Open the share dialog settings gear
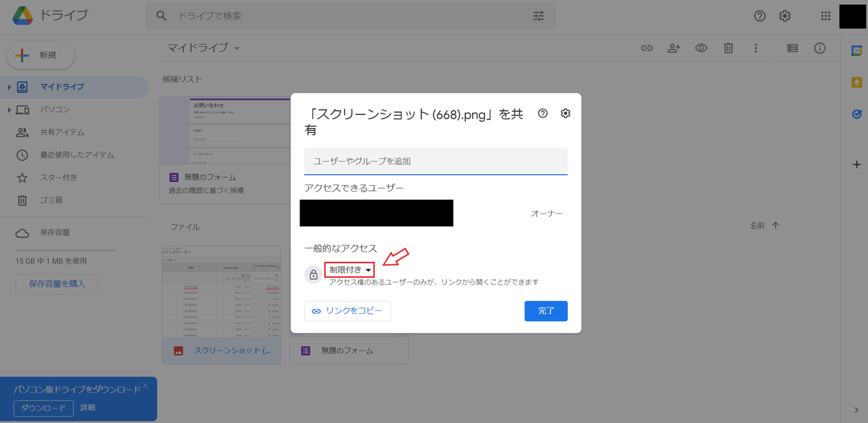This screenshot has height=423, width=868. pyautogui.click(x=565, y=114)
